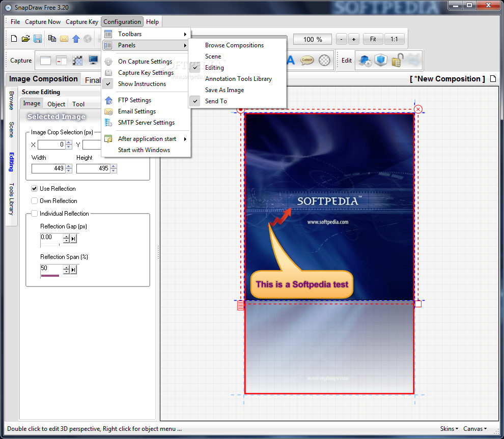Show the Scene panel from the submenu
Viewport: 504px width, 439px height.
(237, 56)
